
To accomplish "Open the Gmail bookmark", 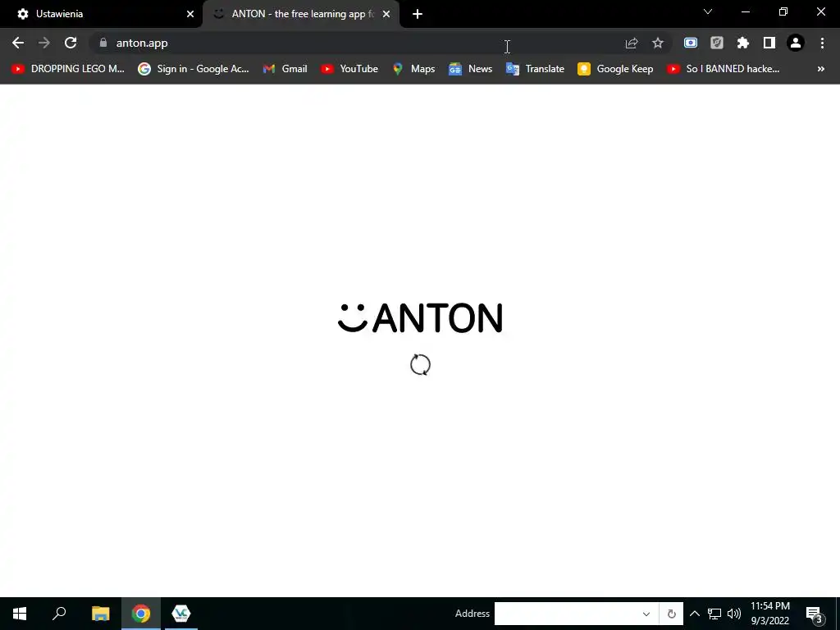I will coord(285,69).
